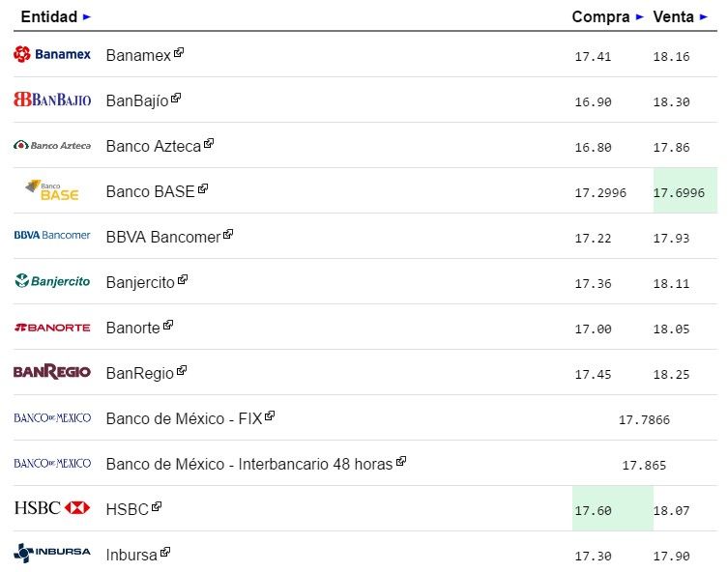
Task: Click the BBVA Bancomer logo
Action: point(52,235)
